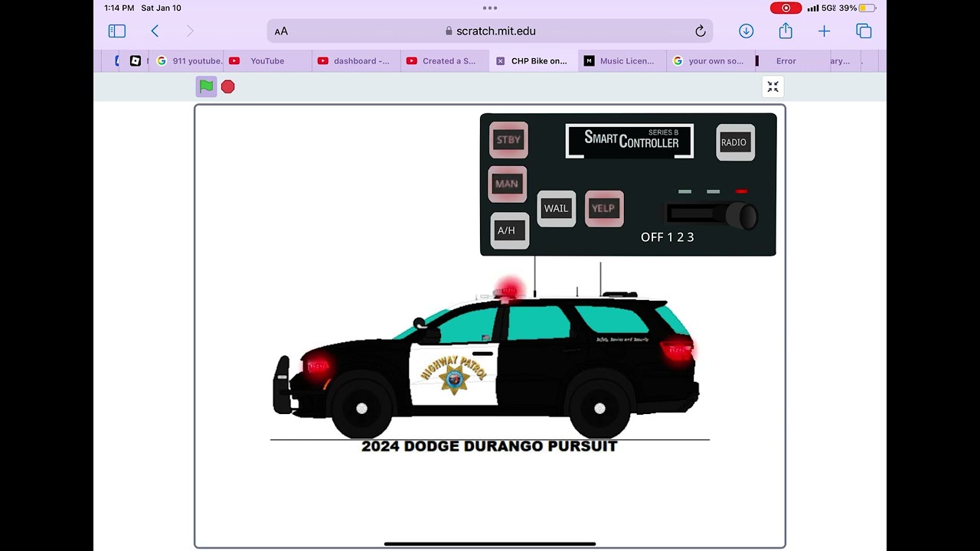Viewport: 980px width, 551px height.
Task: Activate the WAIL siren button
Action: tap(557, 208)
